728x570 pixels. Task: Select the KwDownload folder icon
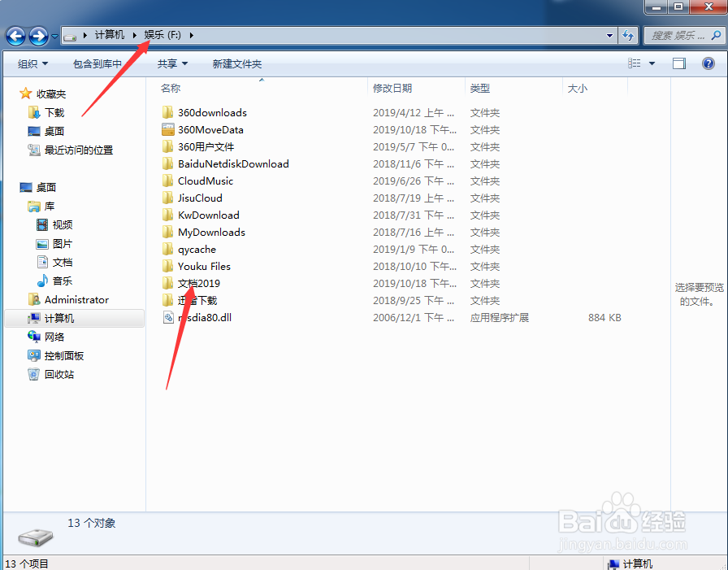point(167,215)
